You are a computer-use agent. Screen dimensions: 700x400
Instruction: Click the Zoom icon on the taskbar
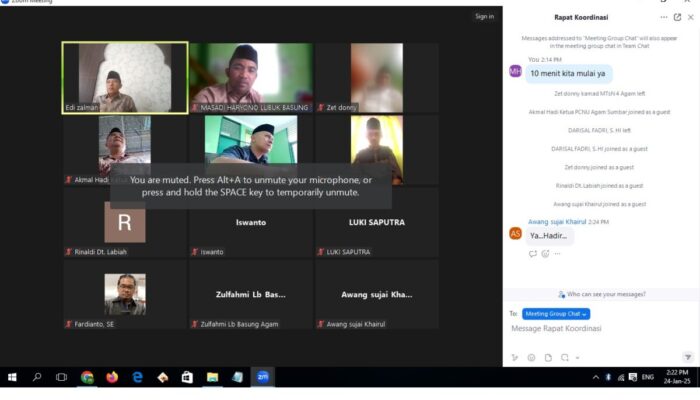(x=263, y=377)
